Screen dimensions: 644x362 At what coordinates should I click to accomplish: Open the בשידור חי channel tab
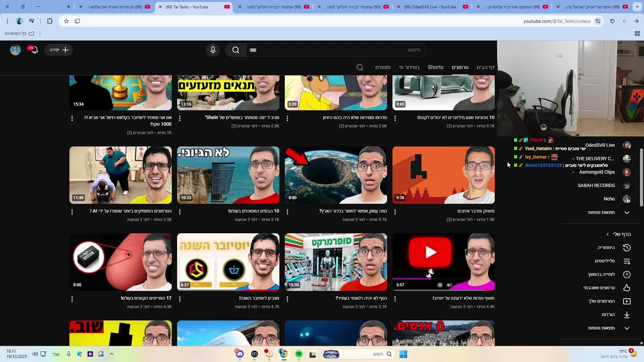[x=409, y=67]
